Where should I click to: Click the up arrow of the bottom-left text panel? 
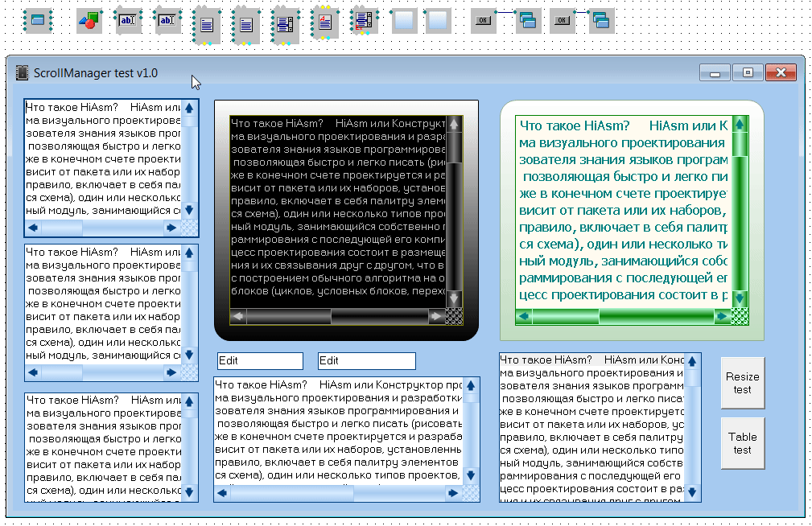click(190, 402)
